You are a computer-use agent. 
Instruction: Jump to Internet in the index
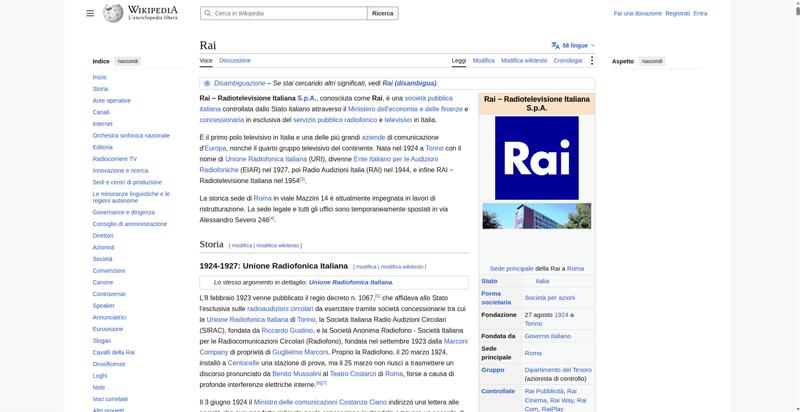[x=103, y=124]
